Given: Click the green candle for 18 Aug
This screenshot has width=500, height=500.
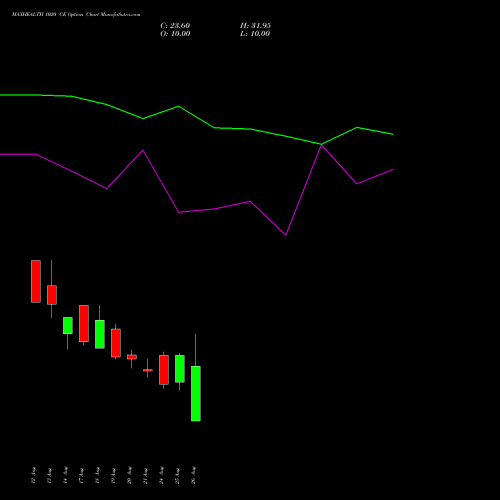Looking at the screenshot, I should pos(100,334).
